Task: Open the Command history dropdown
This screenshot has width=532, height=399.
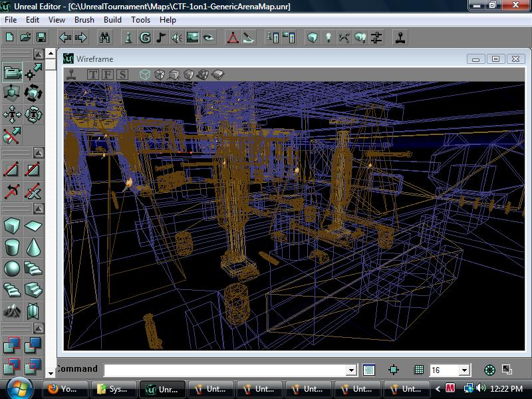Action: [x=351, y=370]
